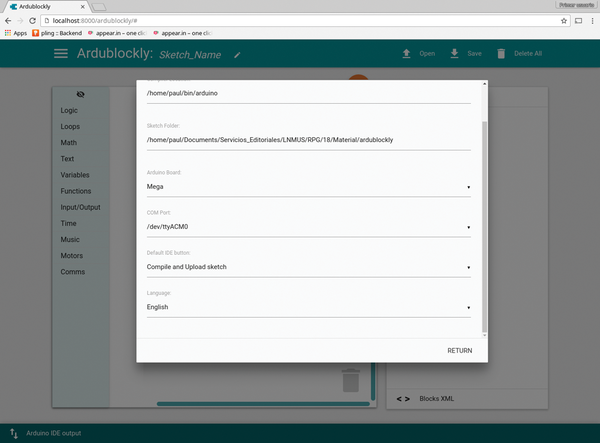Viewport: 600px width, 443px height.
Task: Open the Arduino Board dropdown showing Mega
Action: point(308,187)
